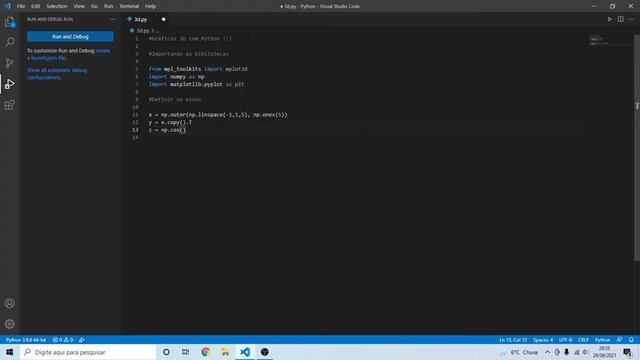Open the Extensions view

[10, 105]
